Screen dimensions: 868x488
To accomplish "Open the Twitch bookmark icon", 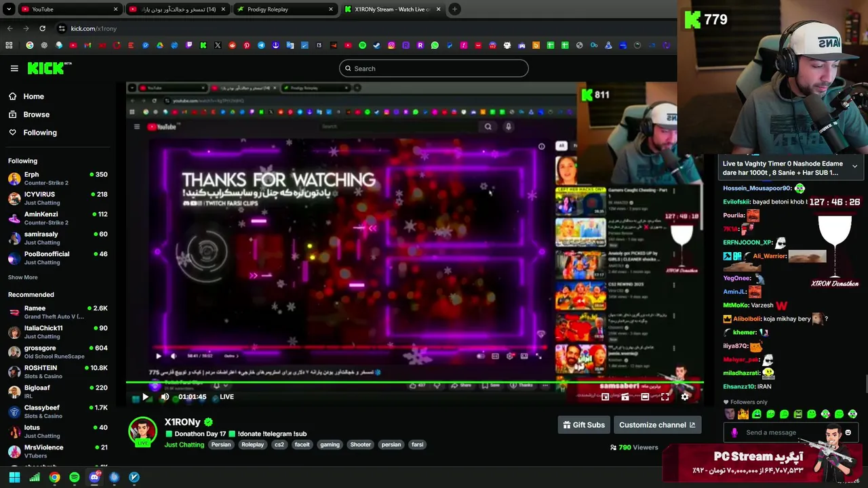I will point(189,45).
